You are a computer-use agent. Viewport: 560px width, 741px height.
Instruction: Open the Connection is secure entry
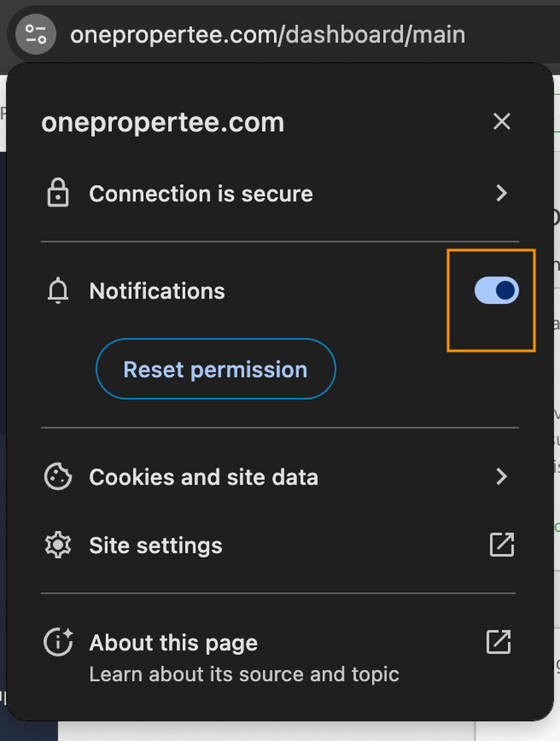tap(280, 193)
